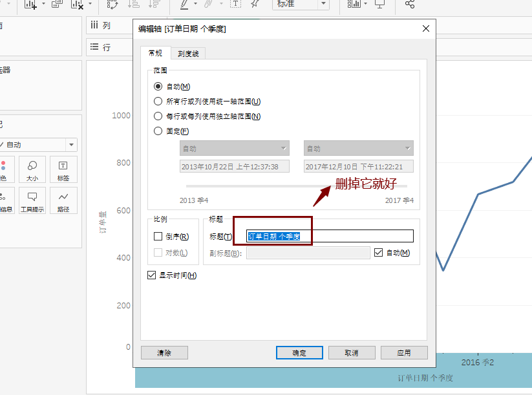Viewport: 532px width, 395px height.
Task: Select 所有行或列使用统一轴范围(U) radio option
Action: [158, 101]
